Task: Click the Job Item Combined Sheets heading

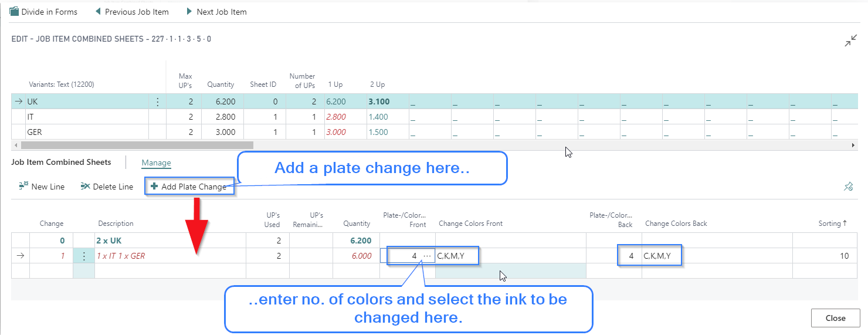Action: click(x=61, y=163)
